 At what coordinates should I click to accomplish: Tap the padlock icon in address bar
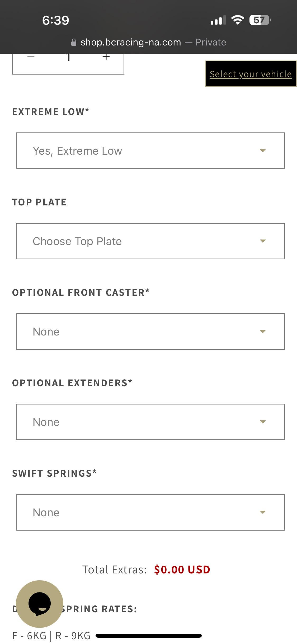click(x=74, y=42)
